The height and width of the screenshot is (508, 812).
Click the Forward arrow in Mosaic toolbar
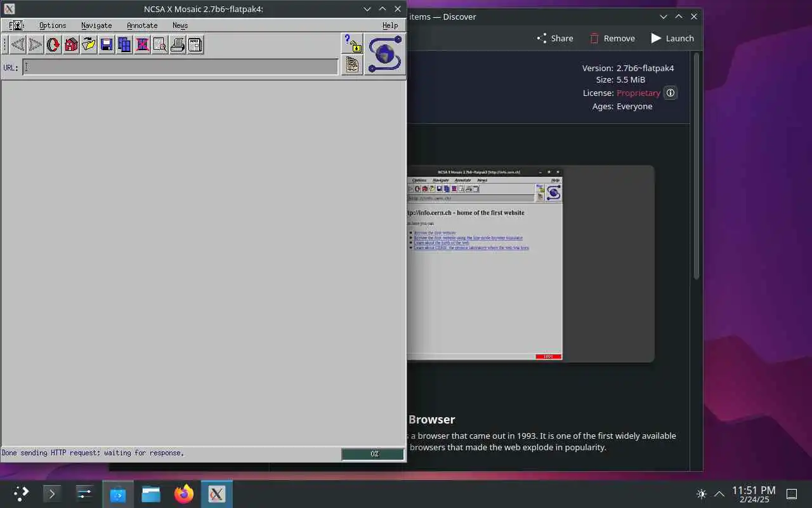pyautogui.click(x=36, y=44)
